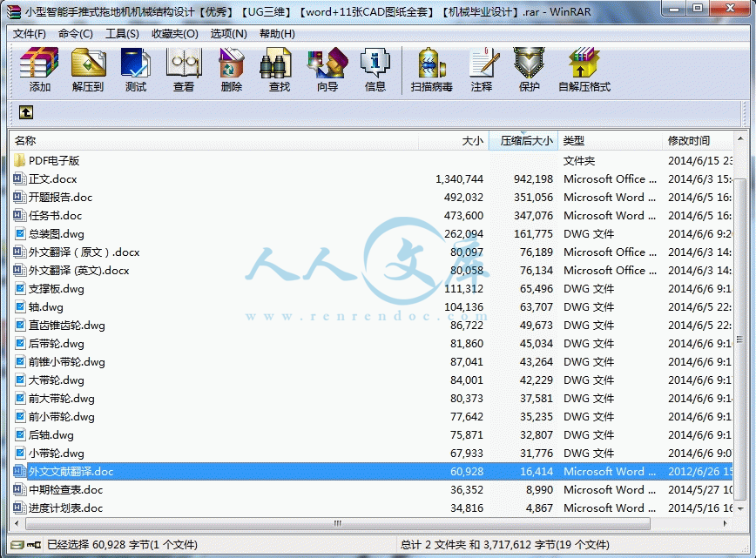Image resolution: width=756 pixels, height=558 pixels.
Task: Click the Word icon beside 正文.docx
Action: point(19,178)
